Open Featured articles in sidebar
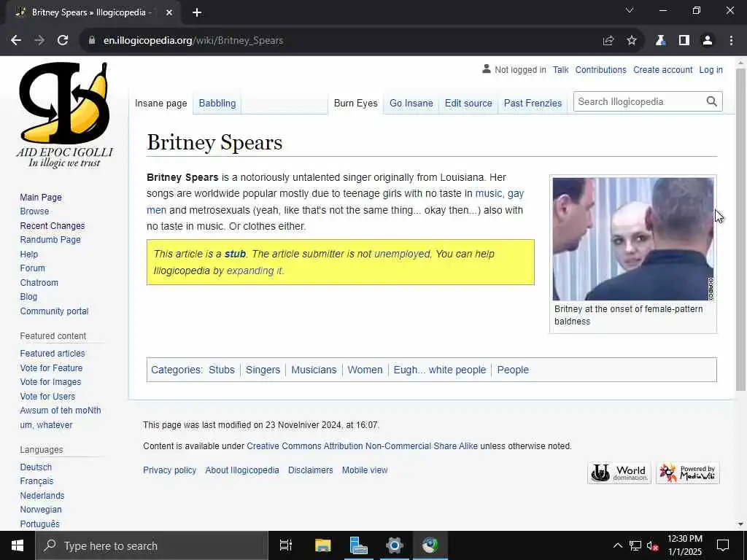747x560 pixels. 53,354
